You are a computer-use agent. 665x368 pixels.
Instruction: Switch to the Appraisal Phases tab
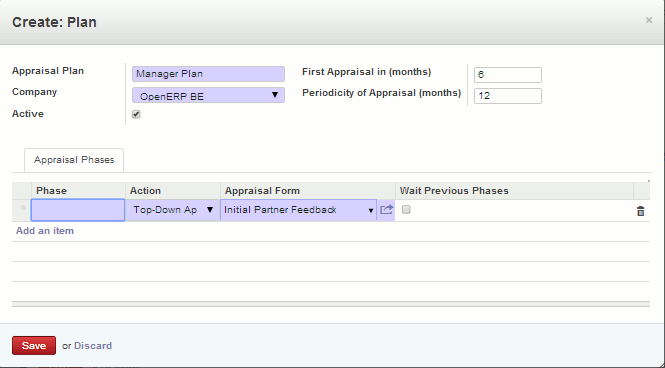[x=74, y=160]
